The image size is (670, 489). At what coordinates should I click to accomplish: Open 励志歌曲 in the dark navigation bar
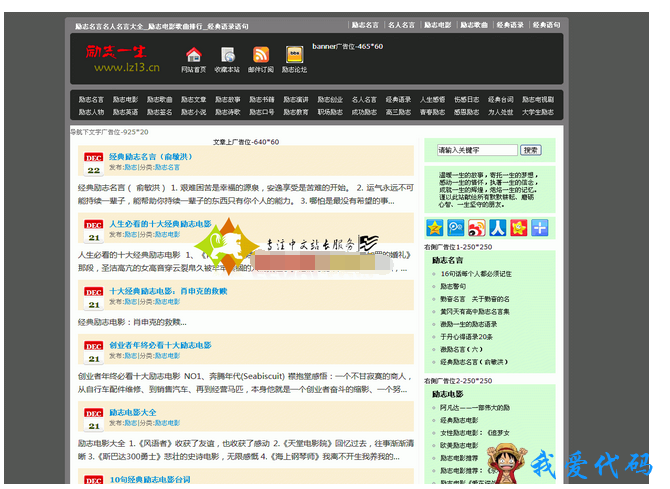pos(159,100)
